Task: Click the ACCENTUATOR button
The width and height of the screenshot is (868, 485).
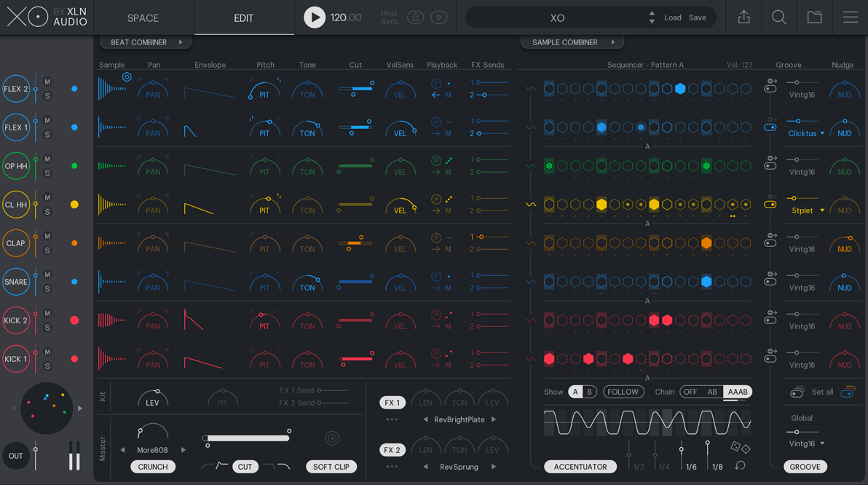Action: (x=580, y=467)
